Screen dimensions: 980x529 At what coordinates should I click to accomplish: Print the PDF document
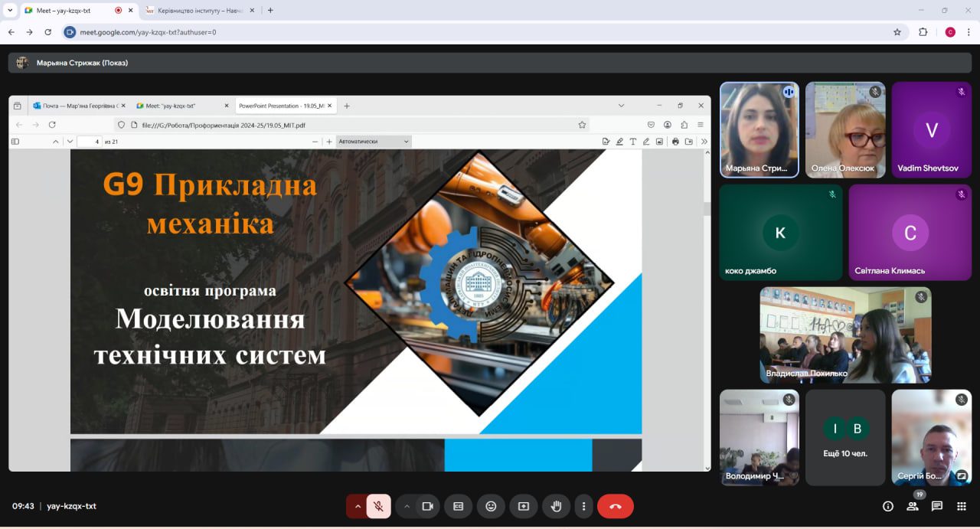tap(675, 142)
